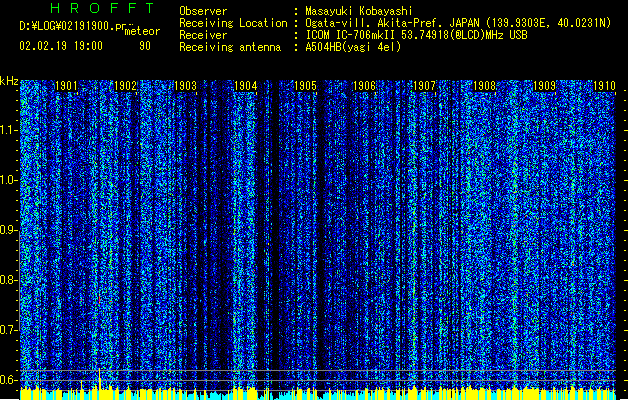Image resolution: width=629 pixels, height=400 pixels.
Task: Click the 0.7 kHz axis tick label
Action: click(x=8, y=330)
